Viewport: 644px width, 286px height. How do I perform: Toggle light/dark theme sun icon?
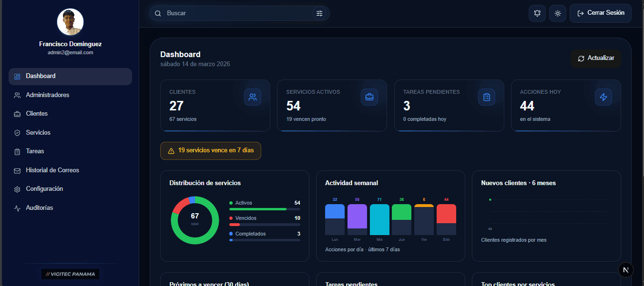(x=558, y=13)
